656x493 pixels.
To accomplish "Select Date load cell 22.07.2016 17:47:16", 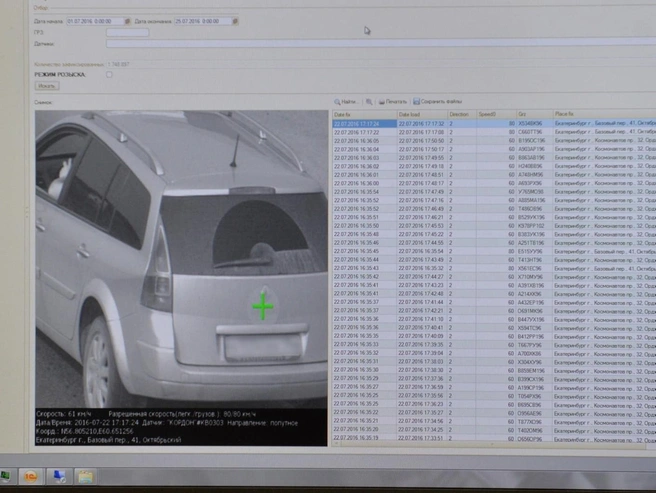I will tap(422, 200).
